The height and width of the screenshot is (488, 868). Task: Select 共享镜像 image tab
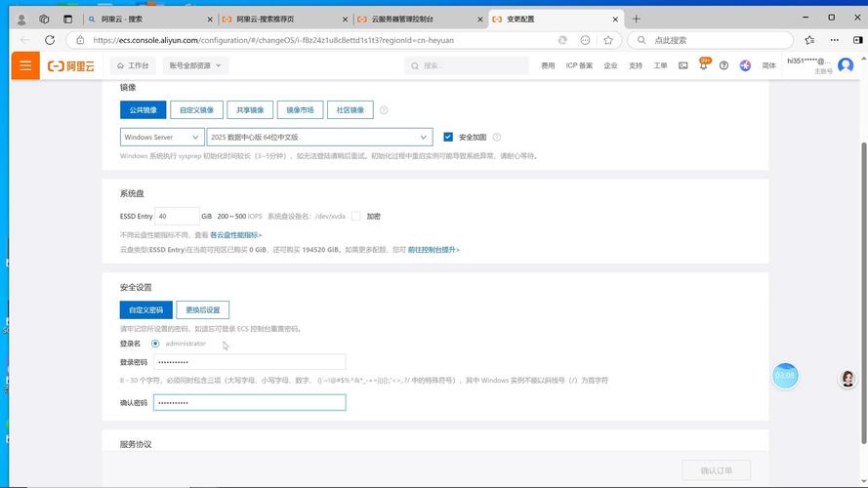pyautogui.click(x=250, y=109)
